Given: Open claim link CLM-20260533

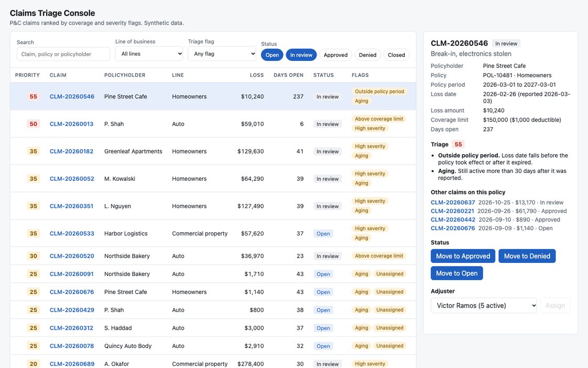Looking at the screenshot, I should [x=72, y=233].
